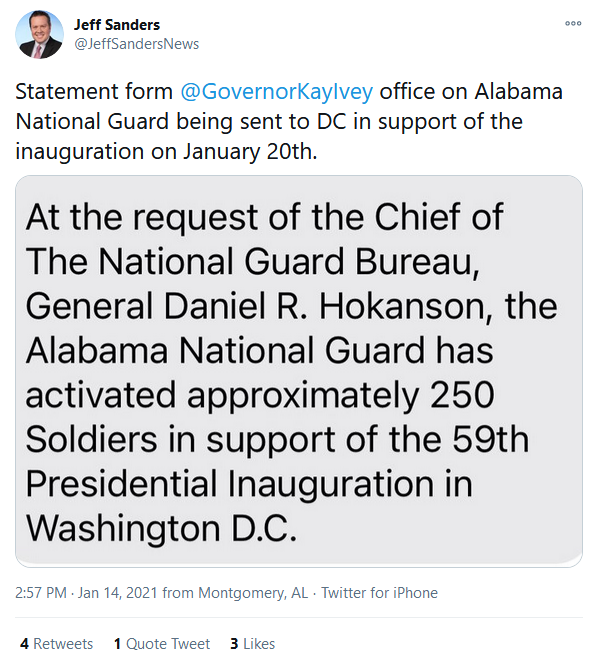Click the Twitter for iPhone source link

point(379,593)
